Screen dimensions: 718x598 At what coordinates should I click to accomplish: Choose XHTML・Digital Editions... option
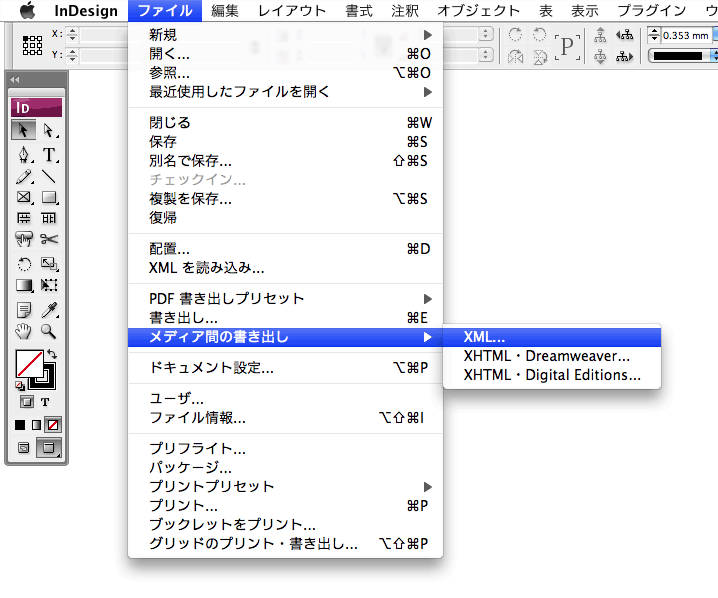(552, 375)
